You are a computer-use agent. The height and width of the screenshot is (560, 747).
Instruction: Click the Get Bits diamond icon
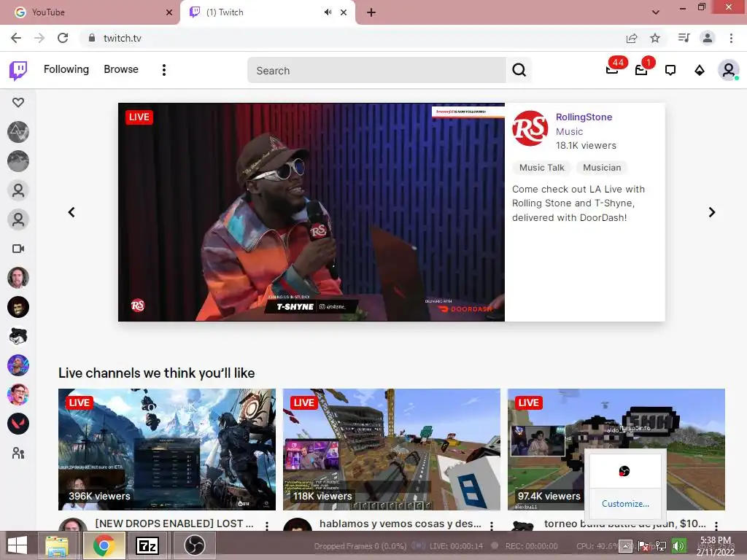tap(700, 71)
